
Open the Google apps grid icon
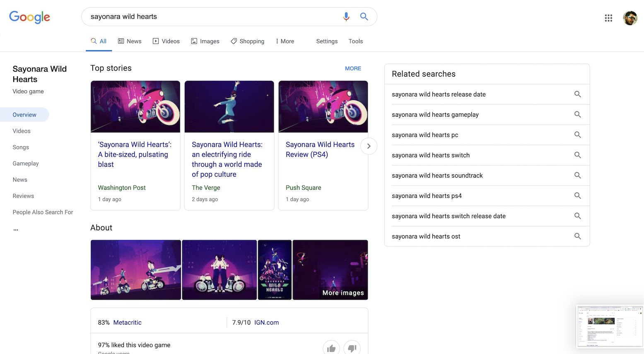tap(608, 18)
